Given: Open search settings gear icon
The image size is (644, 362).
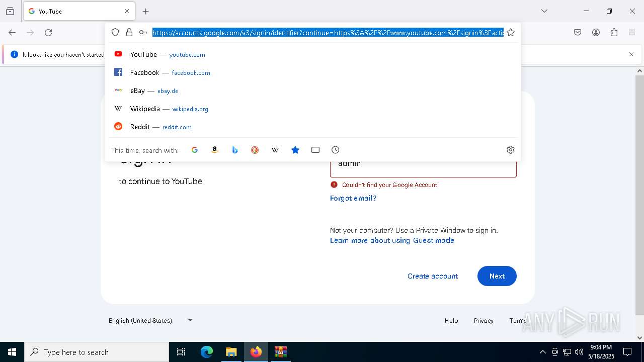Looking at the screenshot, I should pos(511,150).
